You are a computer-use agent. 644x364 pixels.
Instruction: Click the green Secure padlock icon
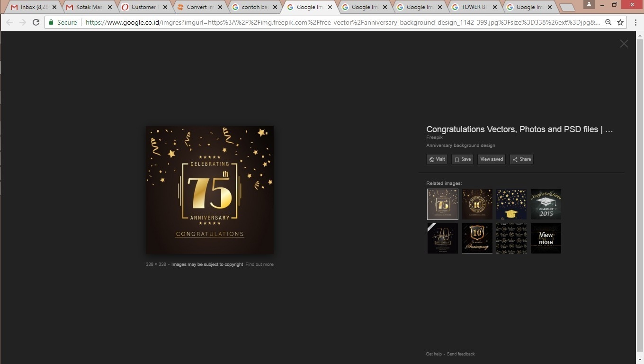(x=51, y=22)
